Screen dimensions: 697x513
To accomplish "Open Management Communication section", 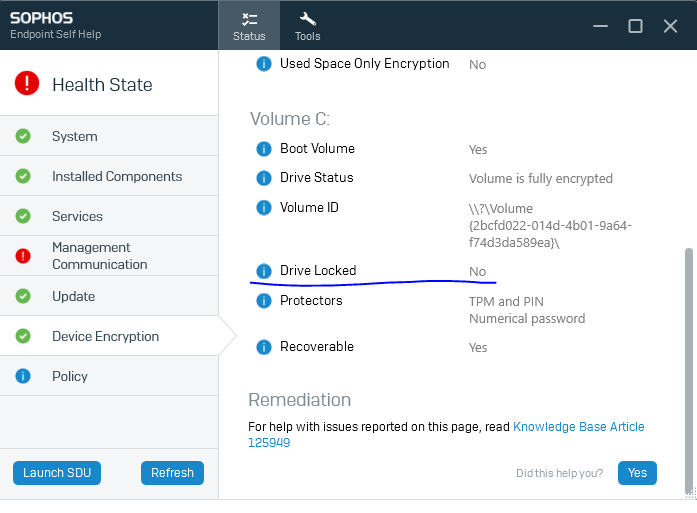I will tap(109, 256).
